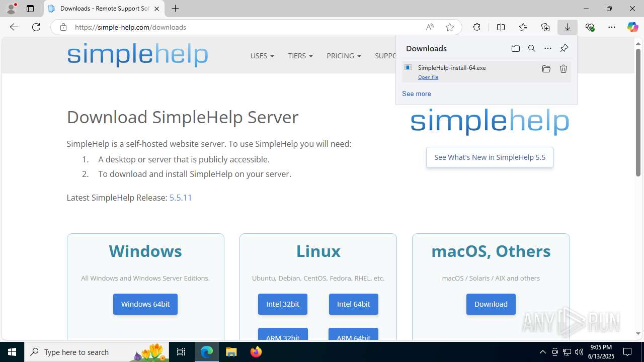644x362 pixels.
Task: Expand the PRICING navigation dropdown
Action: click(x=344, y=56)
